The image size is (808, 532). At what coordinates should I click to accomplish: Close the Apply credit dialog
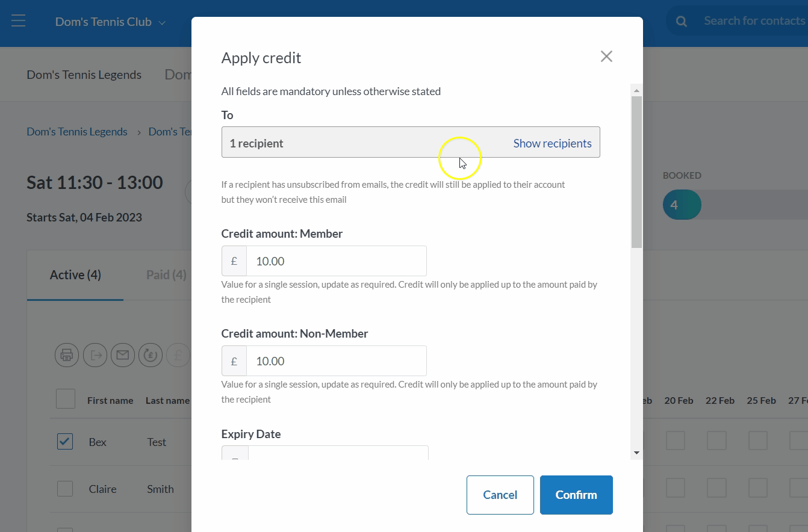[606, 57]
